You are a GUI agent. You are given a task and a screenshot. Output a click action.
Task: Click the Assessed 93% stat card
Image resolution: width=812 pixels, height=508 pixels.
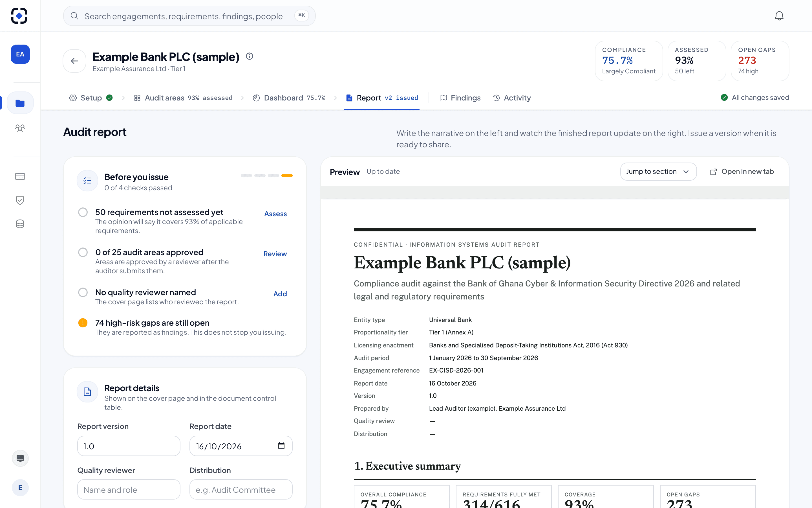(x=697, y=61)
